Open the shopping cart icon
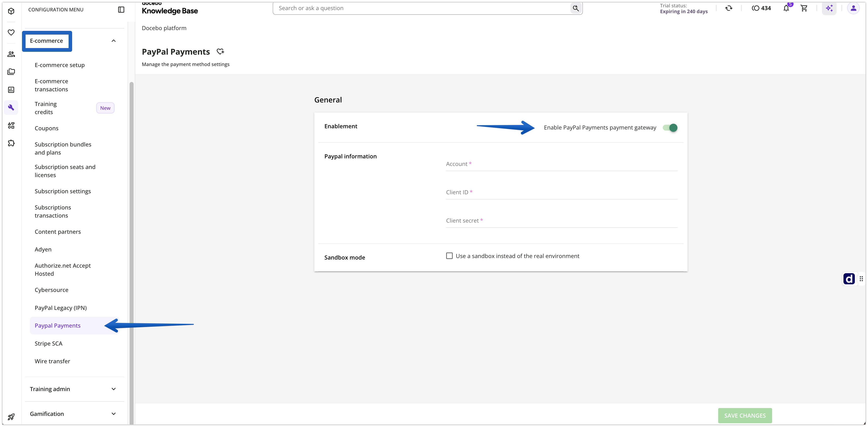Screen dimensions: 868x427 click(804, 8)
